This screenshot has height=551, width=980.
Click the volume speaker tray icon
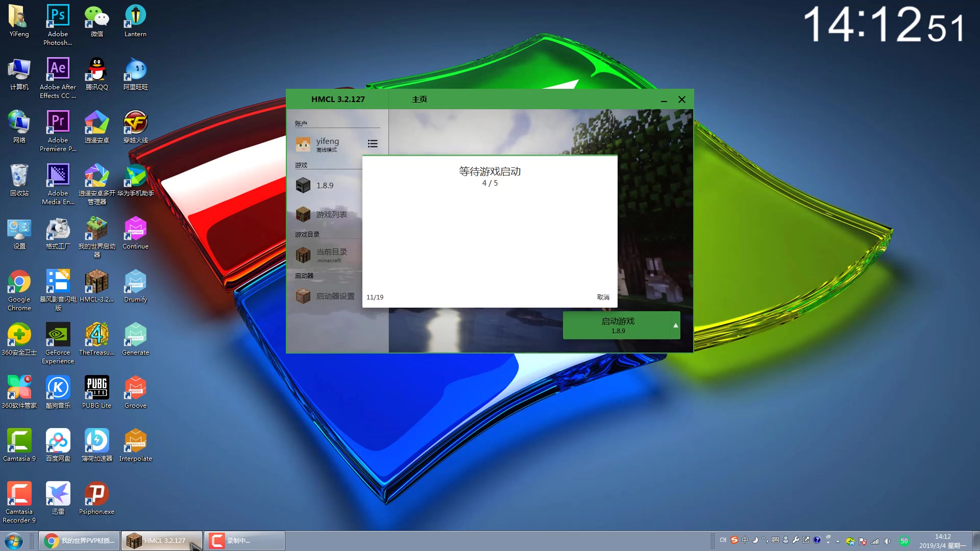point(887,541)
